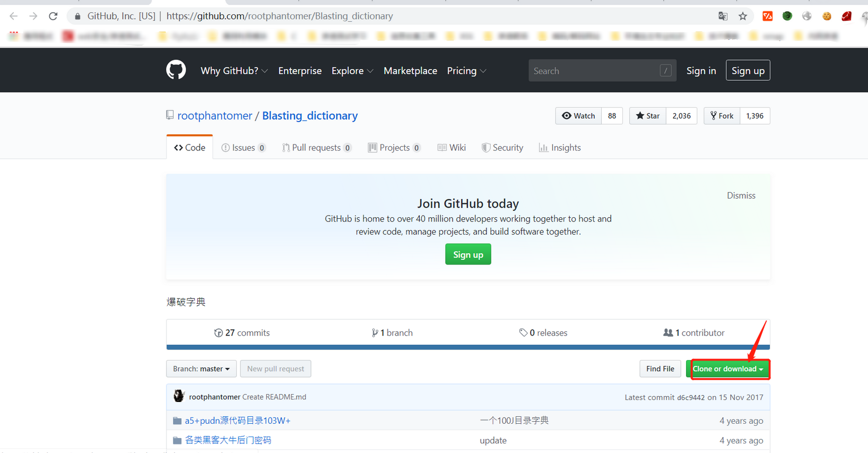Click rootphantomer avatar in commit row

click(x=179, y=396)
